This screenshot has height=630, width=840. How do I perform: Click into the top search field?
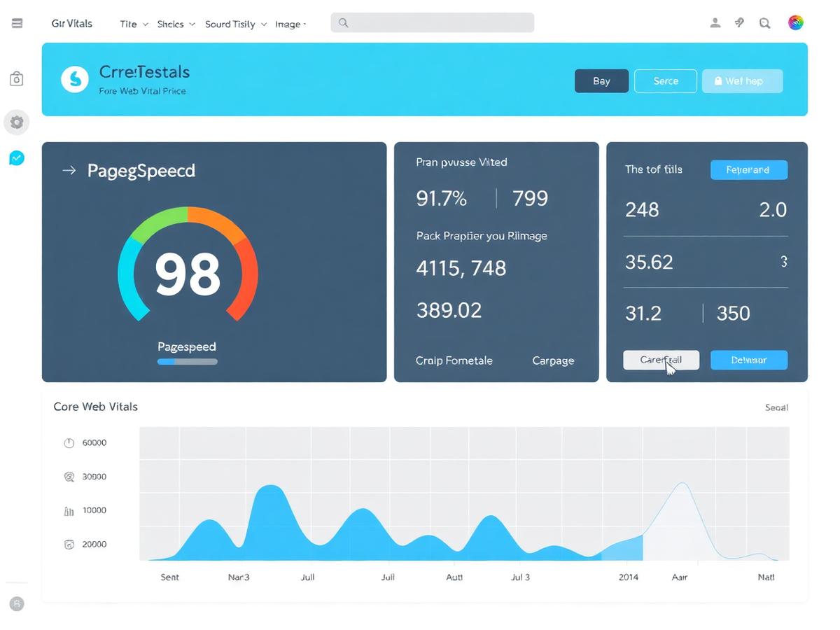tap(432, 22)
